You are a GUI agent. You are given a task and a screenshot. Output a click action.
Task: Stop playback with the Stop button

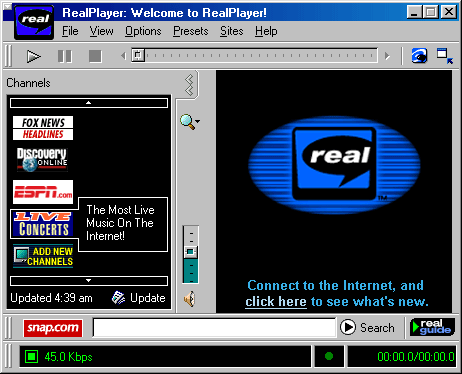pos(95,56)
